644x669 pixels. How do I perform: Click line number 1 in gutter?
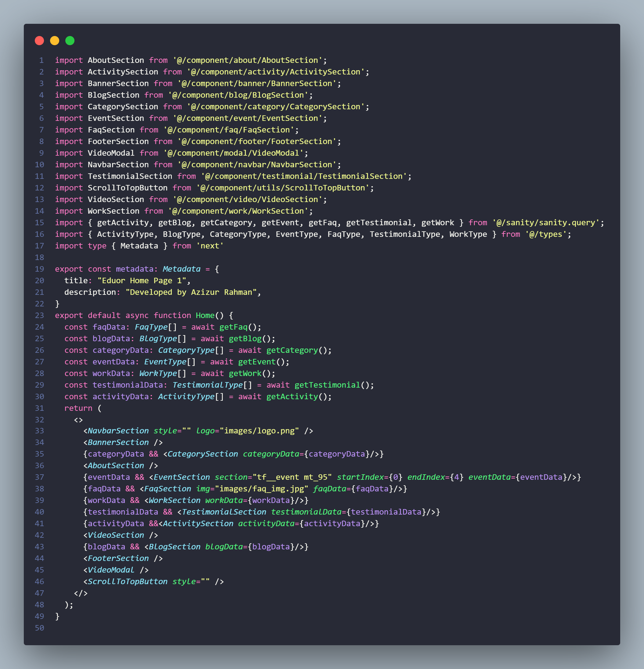41,60
